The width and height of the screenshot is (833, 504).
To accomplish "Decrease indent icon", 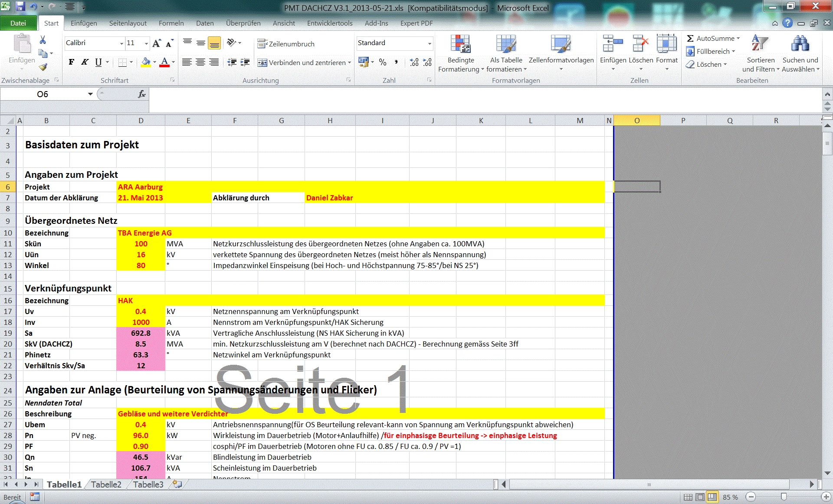I will 232,62.
